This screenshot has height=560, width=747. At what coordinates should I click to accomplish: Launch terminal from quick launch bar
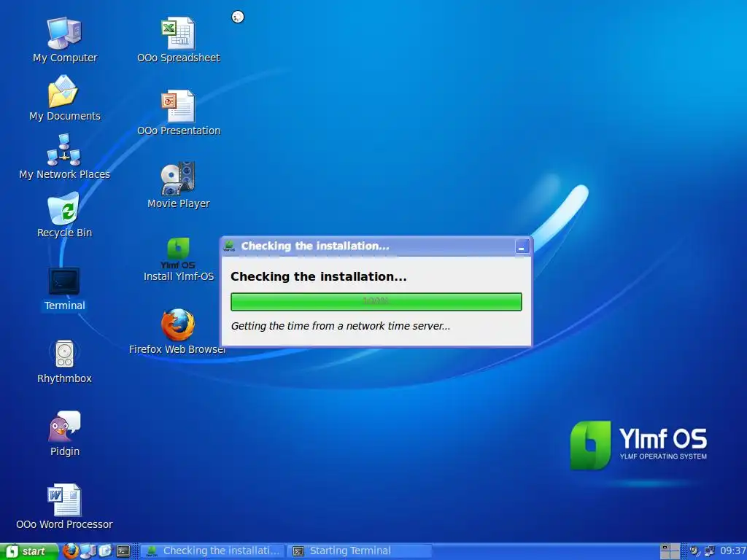123,551
